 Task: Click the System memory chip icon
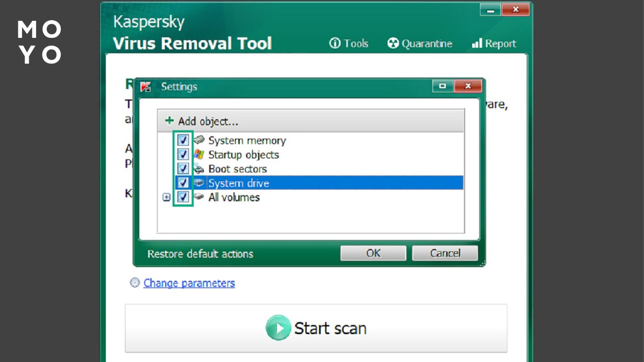tap(199, 139)
